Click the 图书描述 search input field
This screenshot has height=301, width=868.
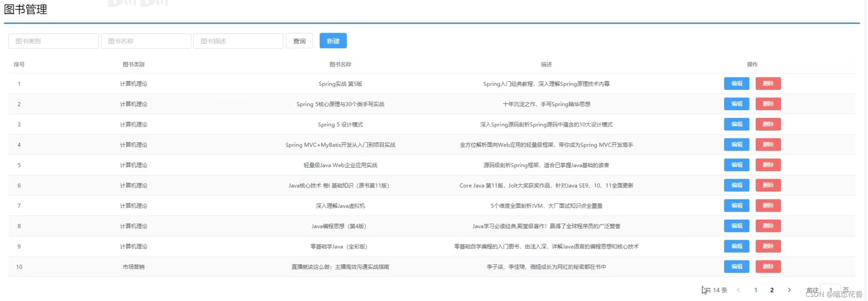coord(238,41)
